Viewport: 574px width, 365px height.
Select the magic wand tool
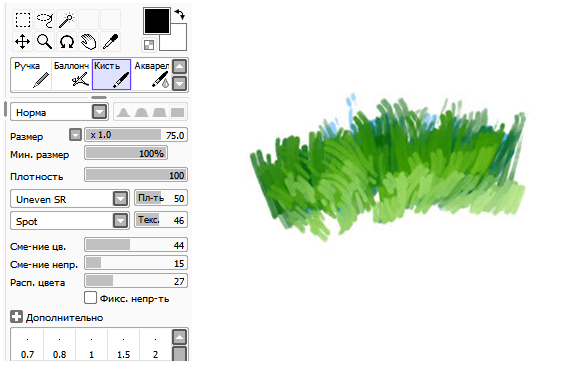point(67,20)
